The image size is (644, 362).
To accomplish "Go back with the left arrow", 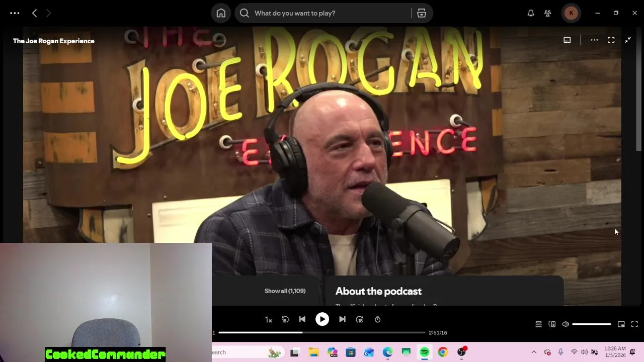I will click(x=34, y=13).
